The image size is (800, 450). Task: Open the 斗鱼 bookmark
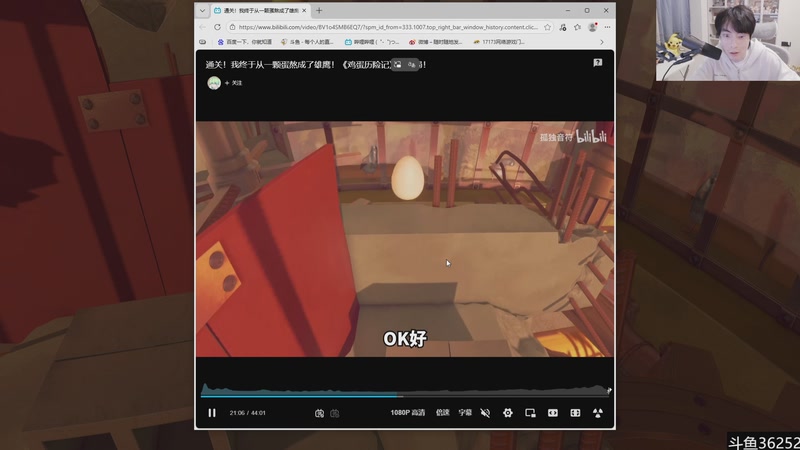point(307,42)
